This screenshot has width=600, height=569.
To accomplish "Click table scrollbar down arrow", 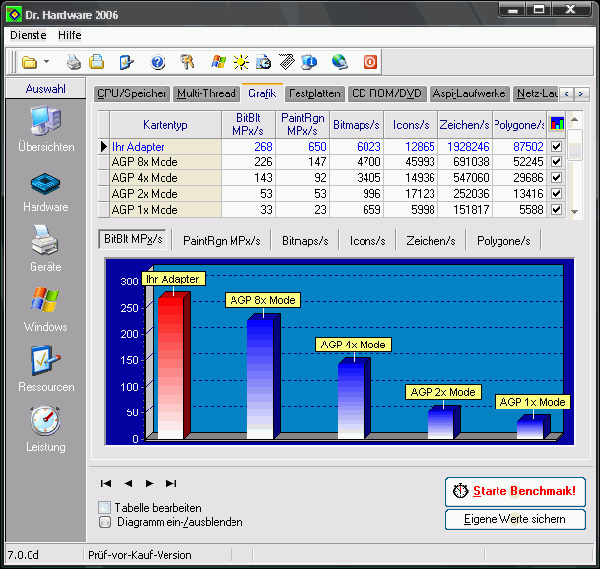I will coord(575,212).
